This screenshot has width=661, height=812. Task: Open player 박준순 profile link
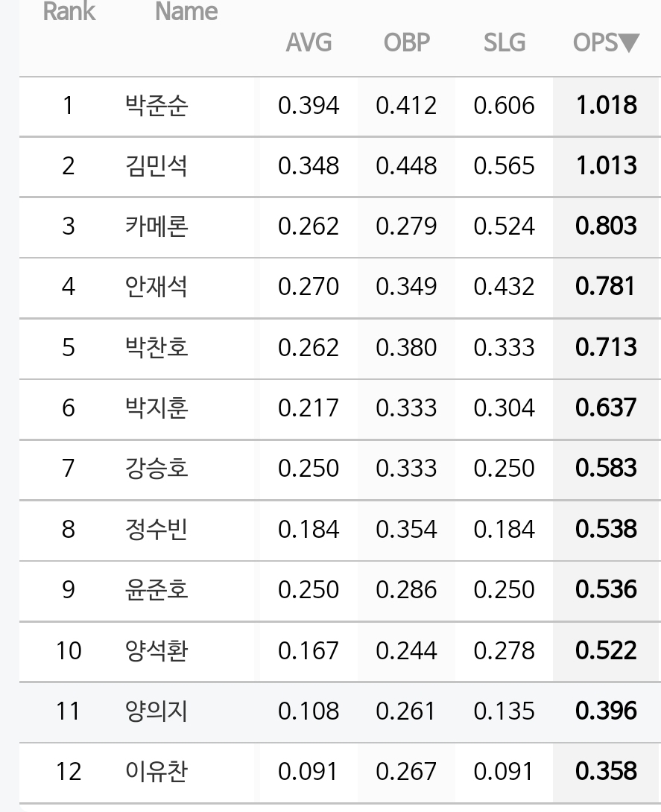pos(156,106)
